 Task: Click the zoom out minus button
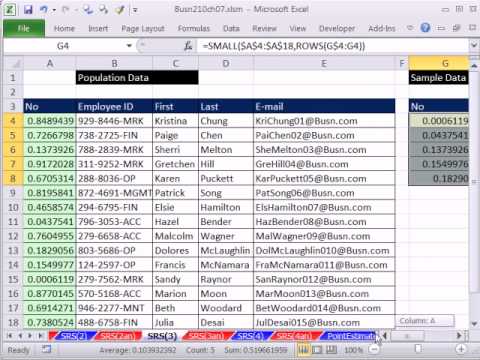[x=374, y=349]
